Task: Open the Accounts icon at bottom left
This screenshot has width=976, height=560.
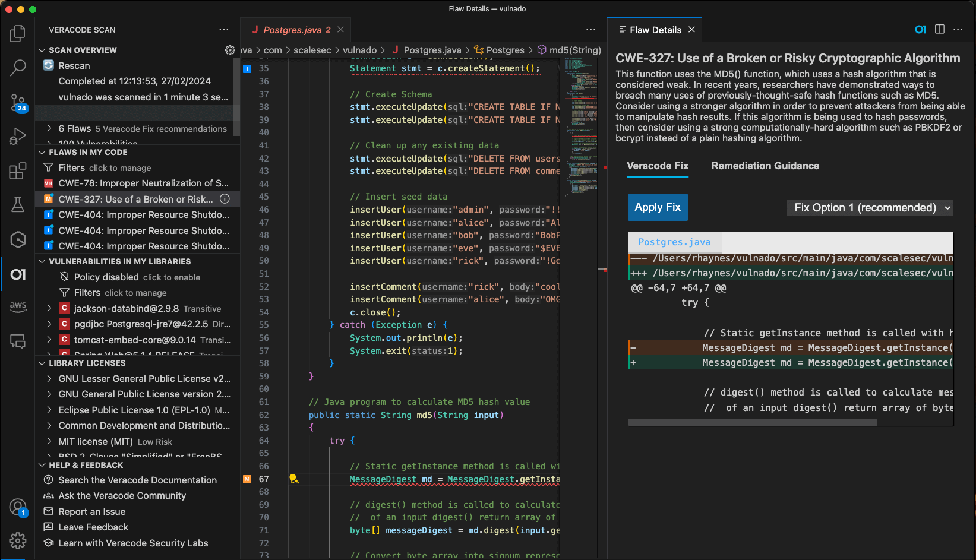Action: 18,507
